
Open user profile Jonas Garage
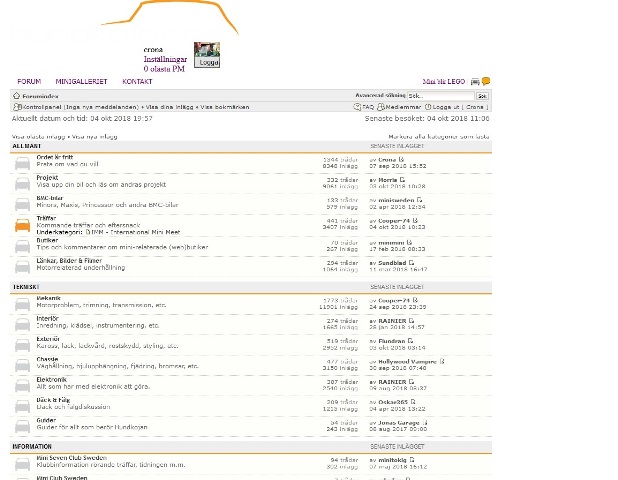(399, 423)
